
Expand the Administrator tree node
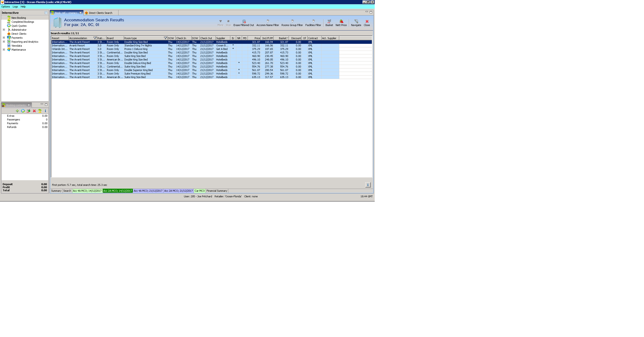[4, 30]
